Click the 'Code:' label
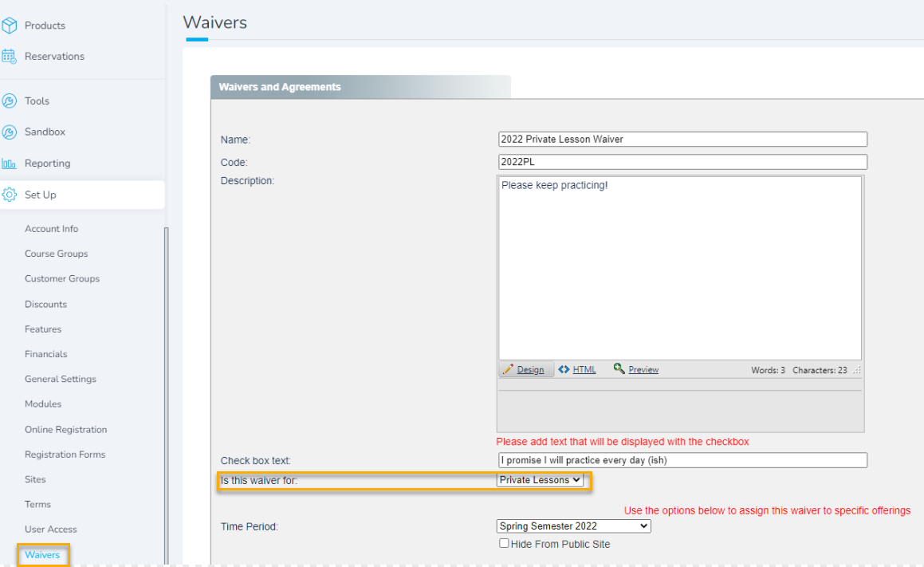Viewport: 924px width, 567px height. click(234, 162)
